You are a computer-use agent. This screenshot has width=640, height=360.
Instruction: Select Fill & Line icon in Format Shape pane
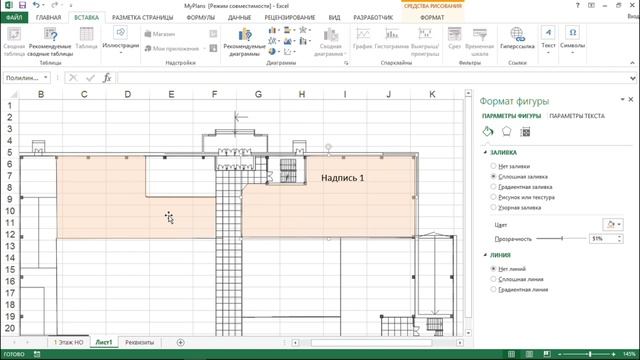pos(488,131)
